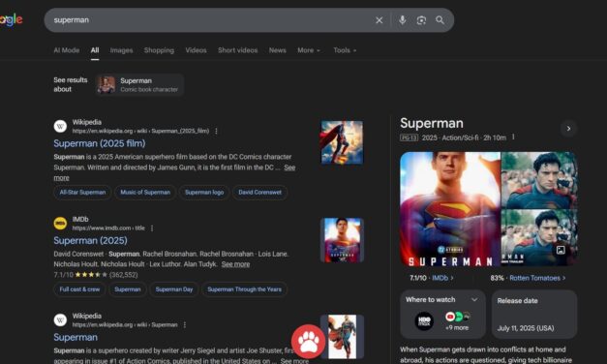Click the See results about label

71,84
